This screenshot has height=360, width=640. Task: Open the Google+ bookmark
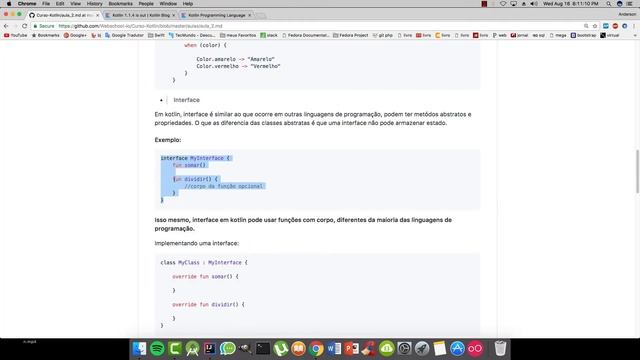(x=75, y=36)
